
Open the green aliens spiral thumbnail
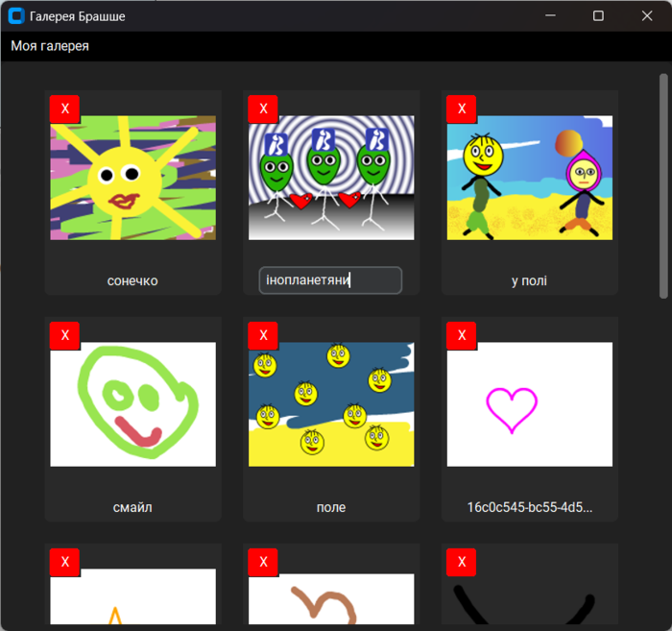coord(331,178)
